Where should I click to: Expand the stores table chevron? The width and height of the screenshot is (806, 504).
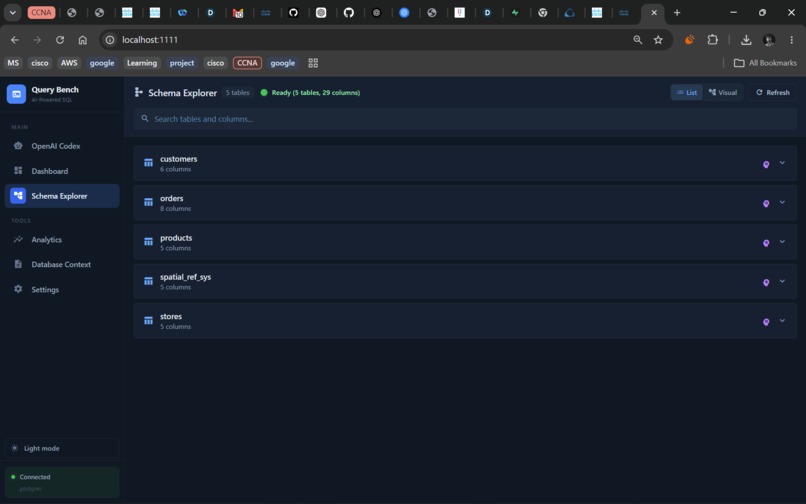tap(782, 321)
